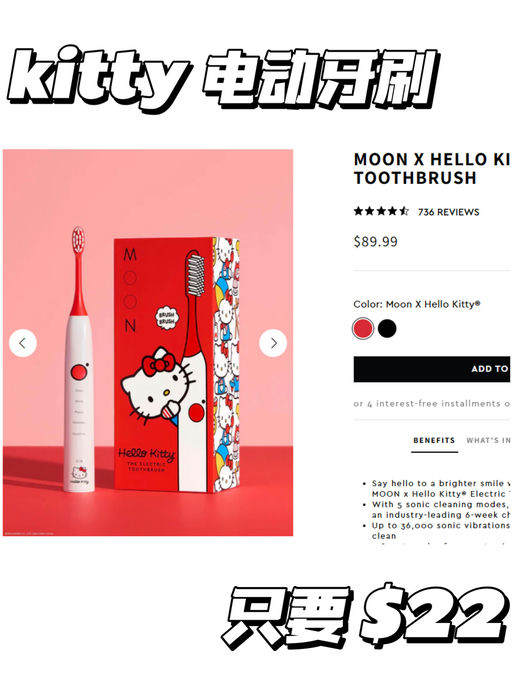Viewport: 512px width, 683px height.
Task: Click the MOON vertical logo on the box
Action: tap(130, 289)
